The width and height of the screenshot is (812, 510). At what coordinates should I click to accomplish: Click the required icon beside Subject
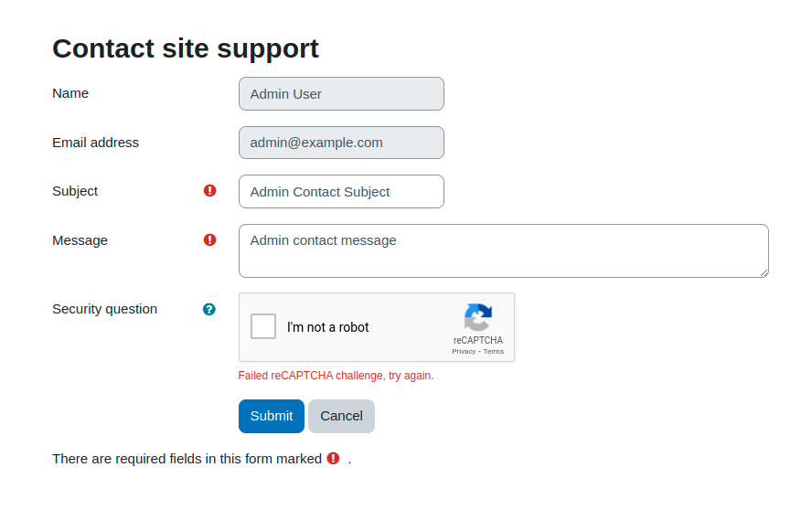click(209, 190)
